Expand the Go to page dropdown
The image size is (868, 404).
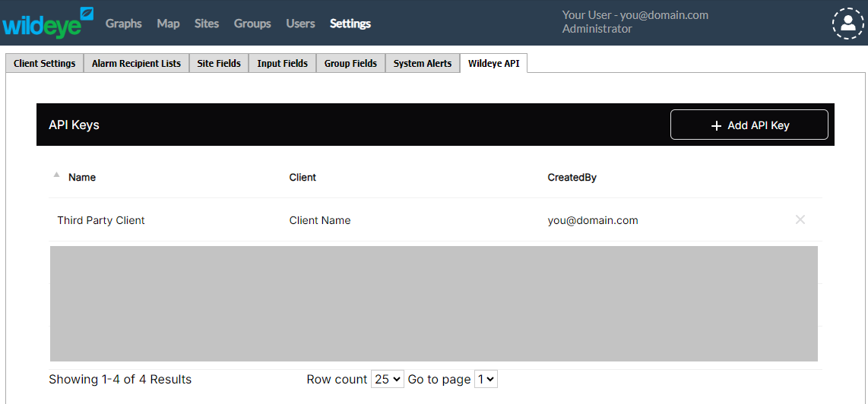485,379
